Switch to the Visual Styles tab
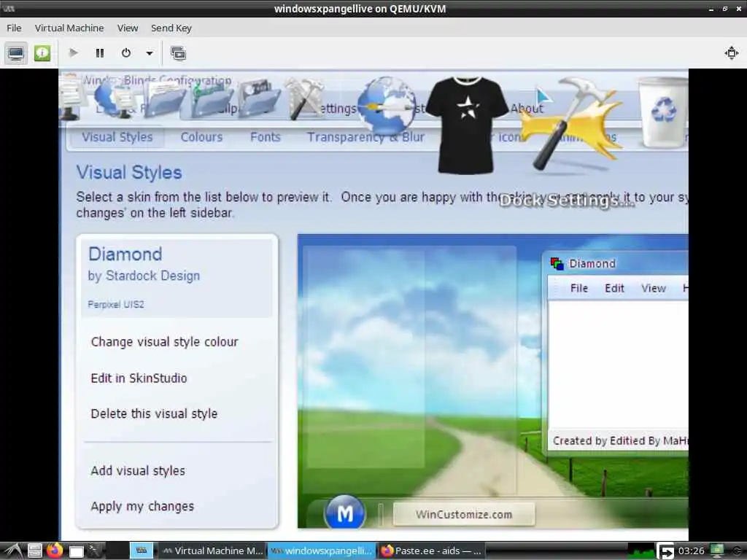 pyautogui.click(x=117, y=137)
